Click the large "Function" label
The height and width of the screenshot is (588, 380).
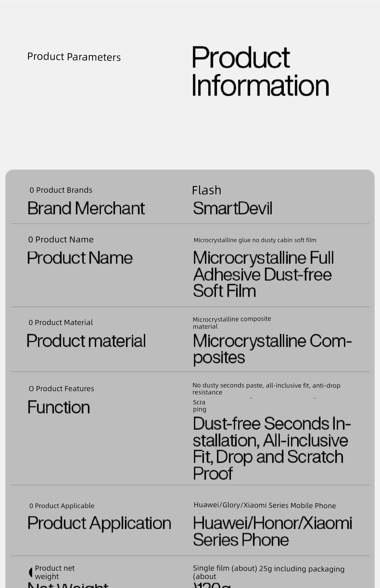click(59, 407)
